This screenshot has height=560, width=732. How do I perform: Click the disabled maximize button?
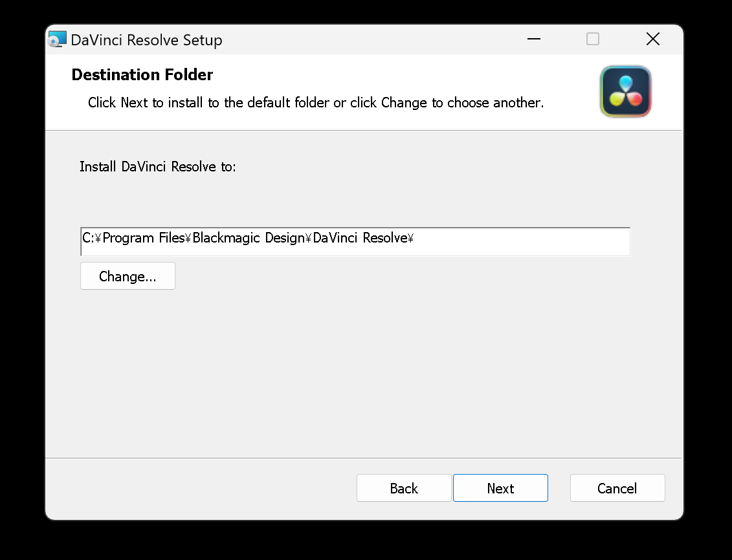coord(592,39)
